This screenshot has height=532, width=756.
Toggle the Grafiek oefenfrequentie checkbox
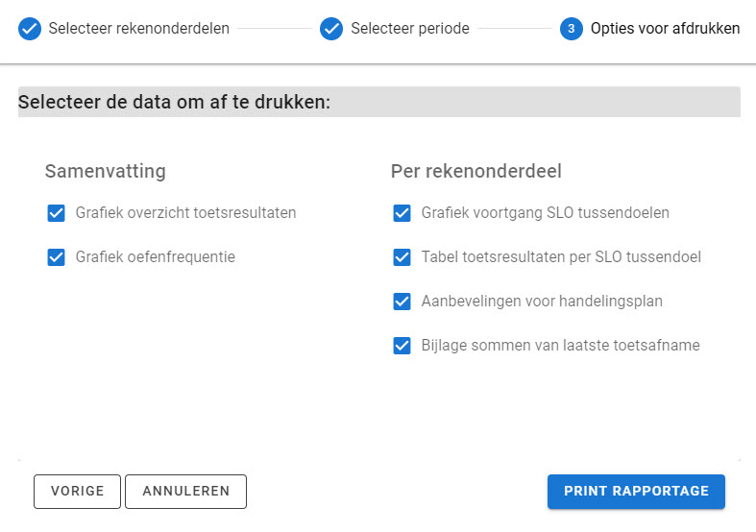[57, 257]
